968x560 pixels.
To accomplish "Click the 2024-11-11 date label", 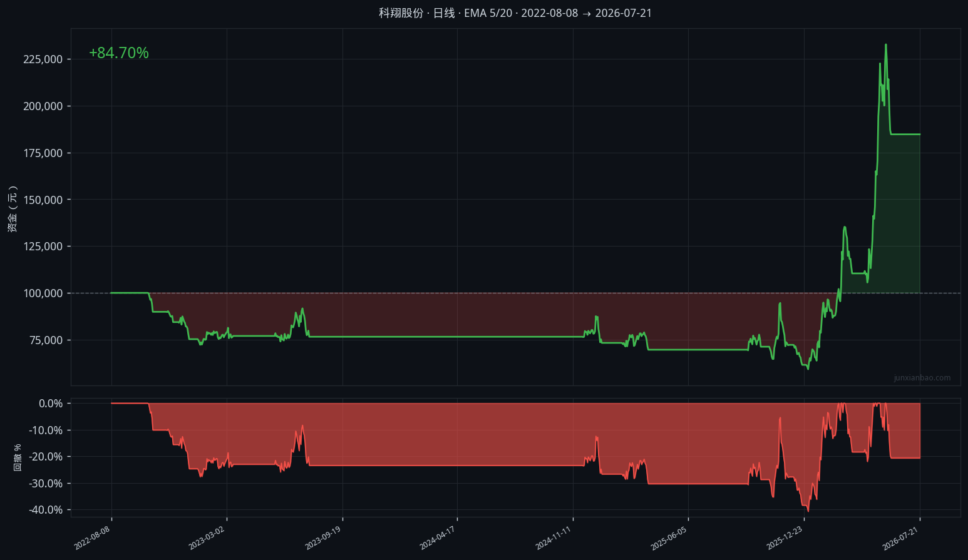I will (x=553, y=538).
